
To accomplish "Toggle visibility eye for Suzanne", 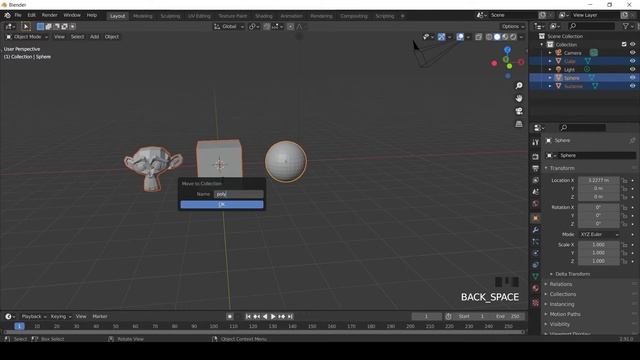I will pyautogui.click(x=632, y=86).
